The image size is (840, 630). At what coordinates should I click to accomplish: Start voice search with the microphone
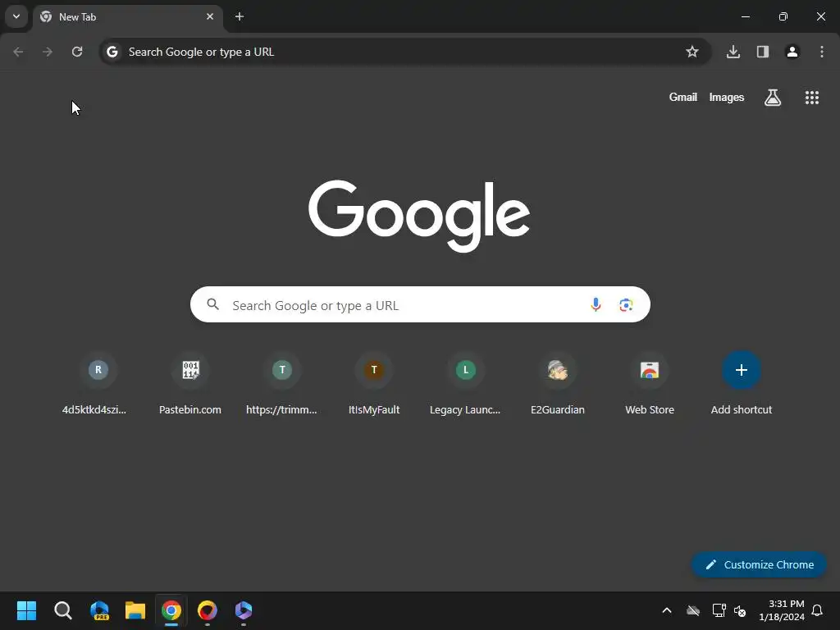pyautogui.click(x=596, y=305)
